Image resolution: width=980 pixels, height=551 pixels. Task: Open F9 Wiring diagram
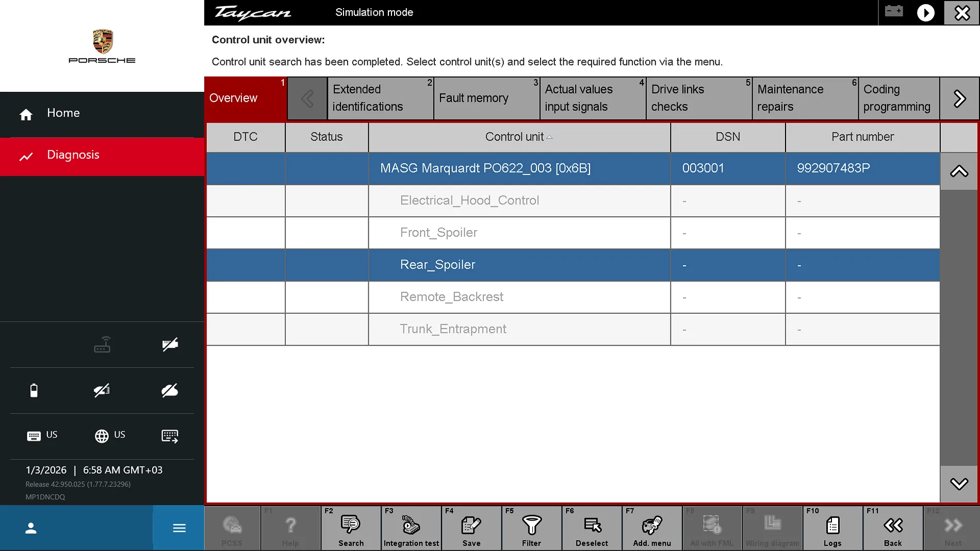[772, 528]
